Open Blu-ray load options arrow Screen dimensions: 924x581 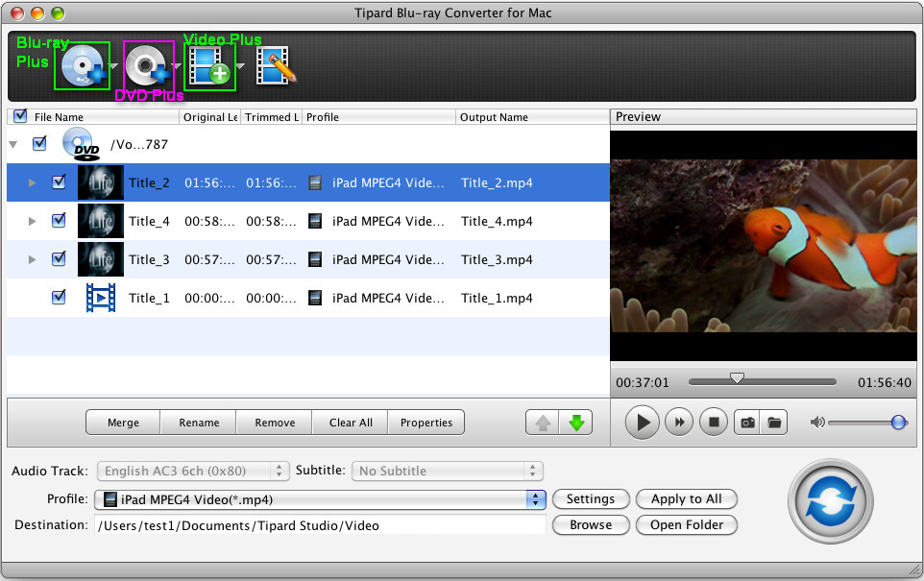click(x=114, y=66)
